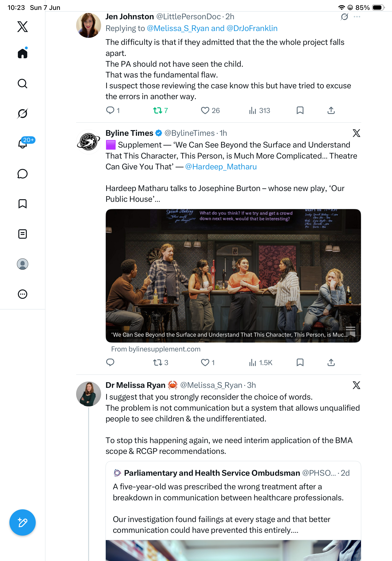This screenshot has width=392, height=561.
Task: Open profile from sidebar avatar
Action: point(23,264)
